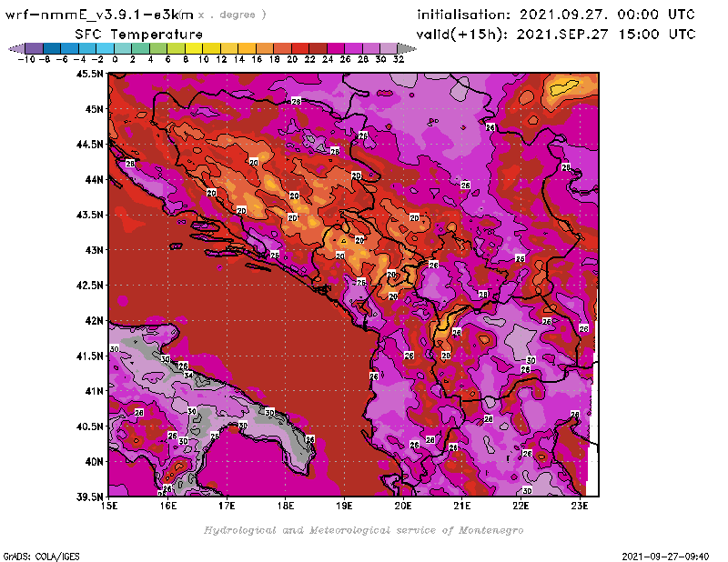Click the light blue -4 to -2 swatch
The width and height of the screenshot is (728, 562).
[87, 48]
